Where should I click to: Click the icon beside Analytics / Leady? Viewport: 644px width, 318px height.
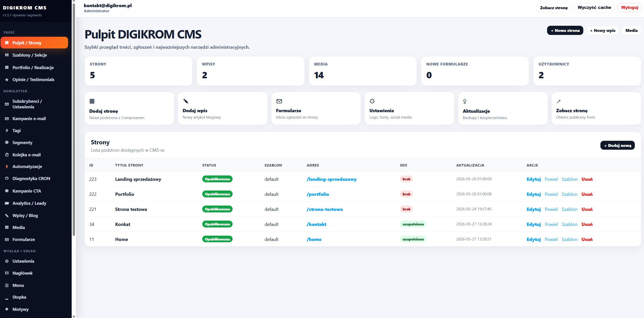(x=7, y=203)
